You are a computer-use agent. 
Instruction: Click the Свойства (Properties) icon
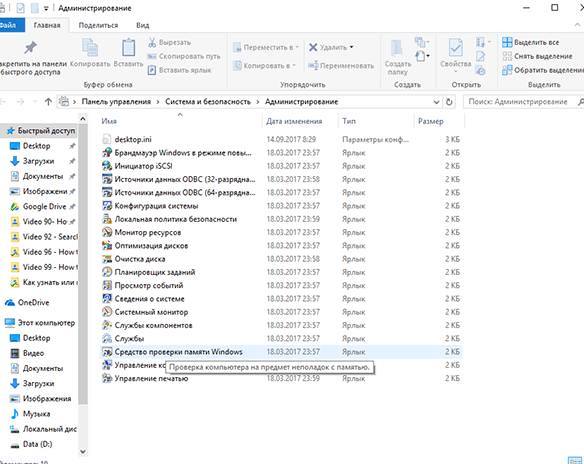[x=456, y=48]
